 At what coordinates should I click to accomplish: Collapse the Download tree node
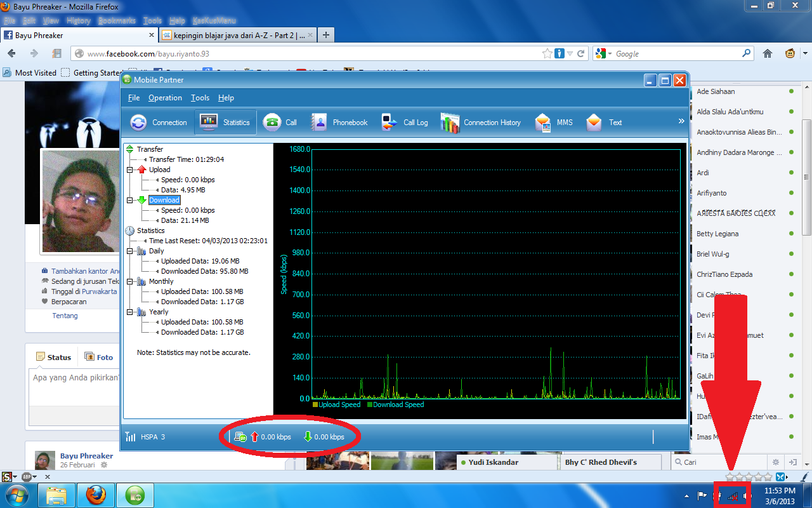tap(130, 200)
